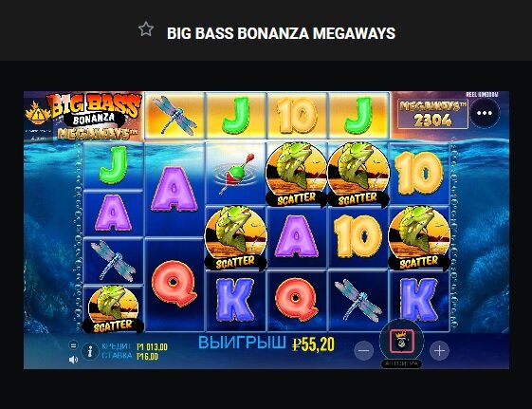Open the hamburger settings menu icon

pyautogui.click(x=73, y=345)
